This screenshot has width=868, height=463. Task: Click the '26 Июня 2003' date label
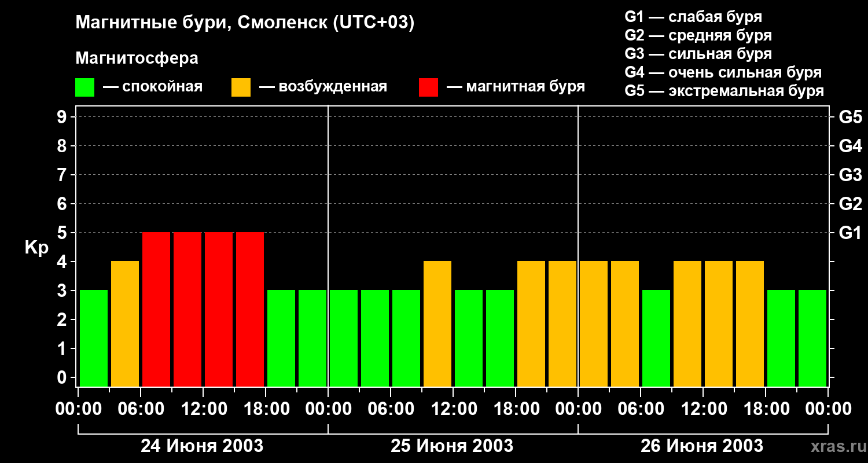pos(702,446)
